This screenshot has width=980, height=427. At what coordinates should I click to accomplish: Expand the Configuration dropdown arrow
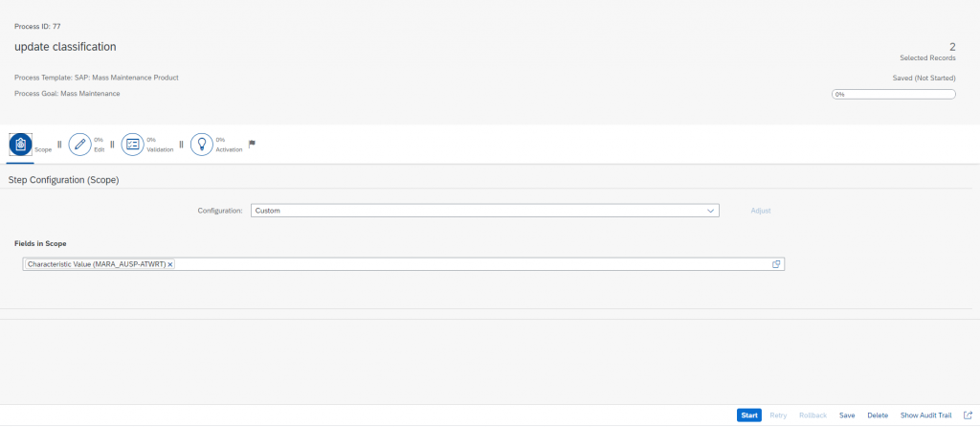pos(711,211)
